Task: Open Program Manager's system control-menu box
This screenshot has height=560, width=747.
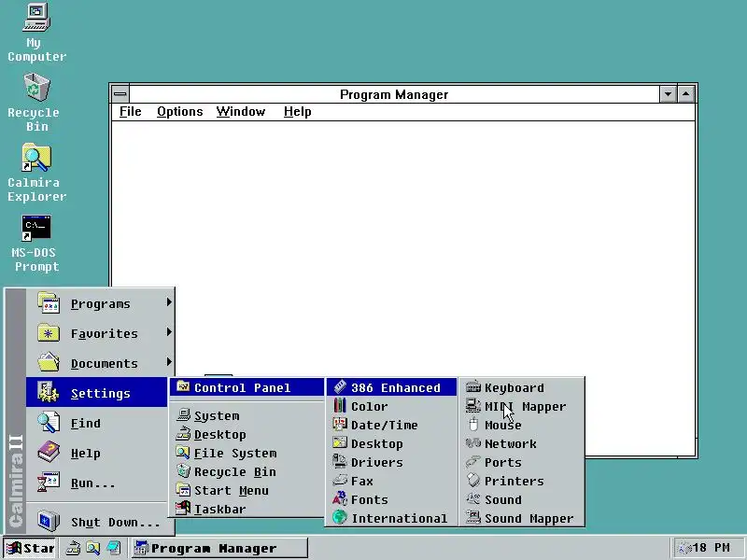Action: pos(120,94)
